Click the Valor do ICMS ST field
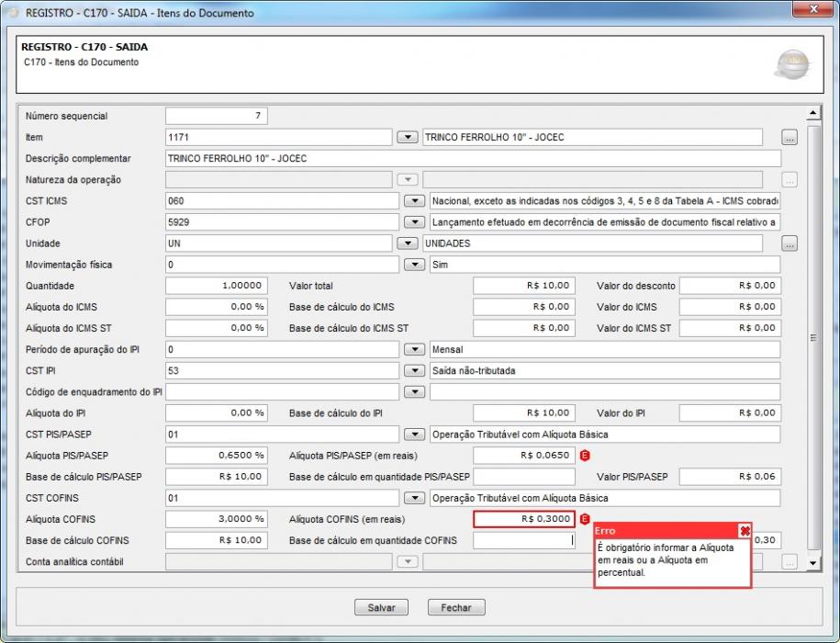 click(730, 328)
